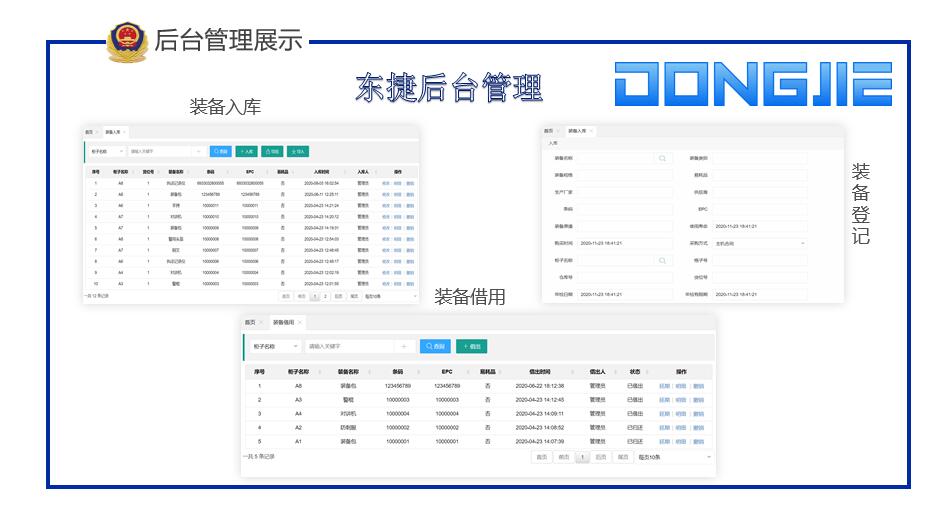Sort by 装备名称 column in 装备借用 table
943x530 pixels.
(369, 372)
